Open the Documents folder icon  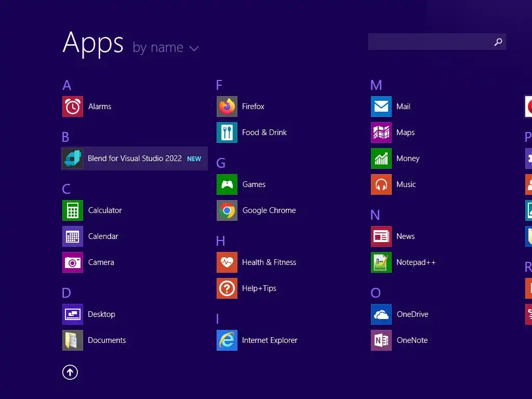click(73, 340)
